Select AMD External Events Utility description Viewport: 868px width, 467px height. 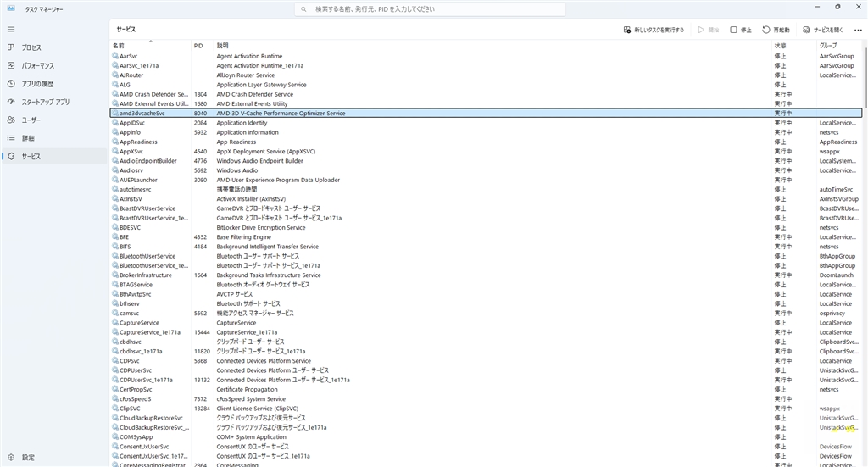252,103
